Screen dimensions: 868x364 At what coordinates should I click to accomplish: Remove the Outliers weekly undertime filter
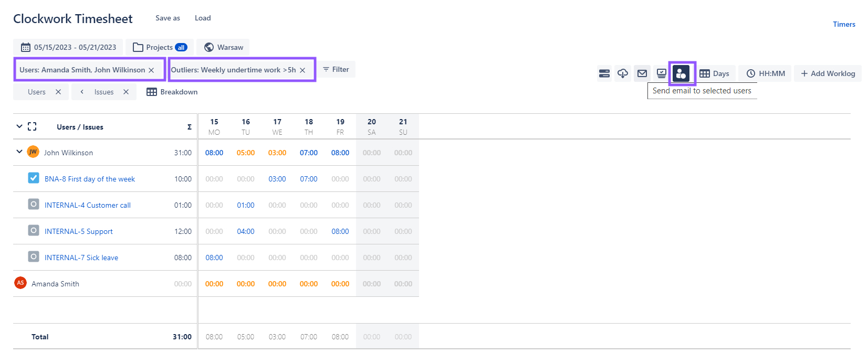pos(302,70)
